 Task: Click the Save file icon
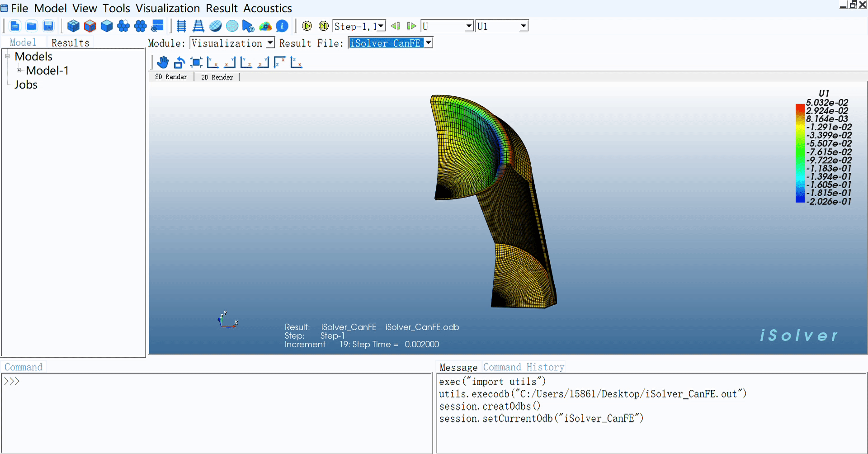click(48, 26)
